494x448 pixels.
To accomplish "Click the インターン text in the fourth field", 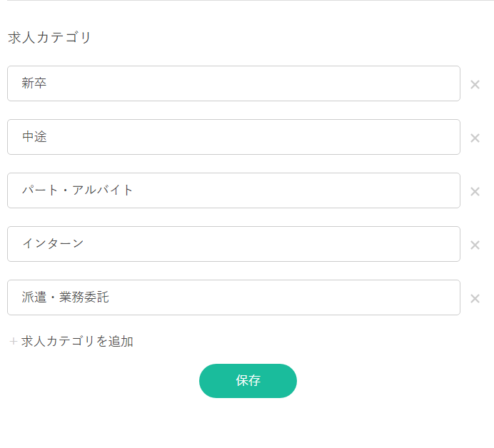I will [x=53, y=244].
